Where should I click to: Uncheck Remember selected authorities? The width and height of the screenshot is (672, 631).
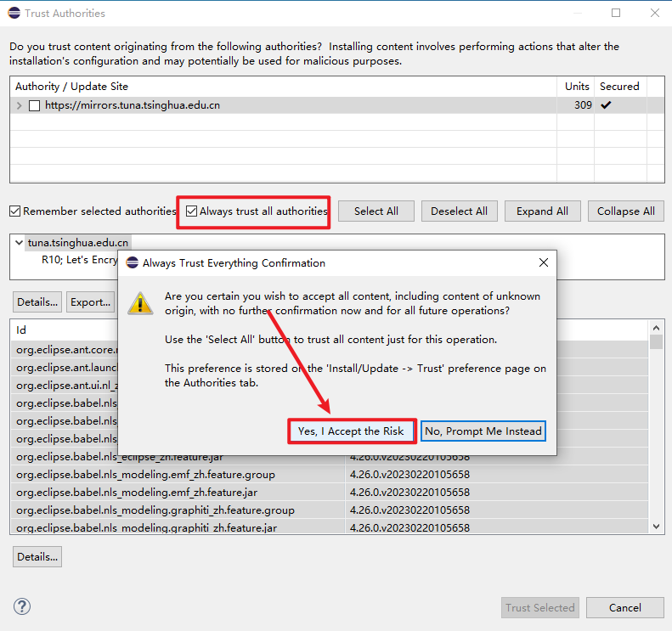15,211
